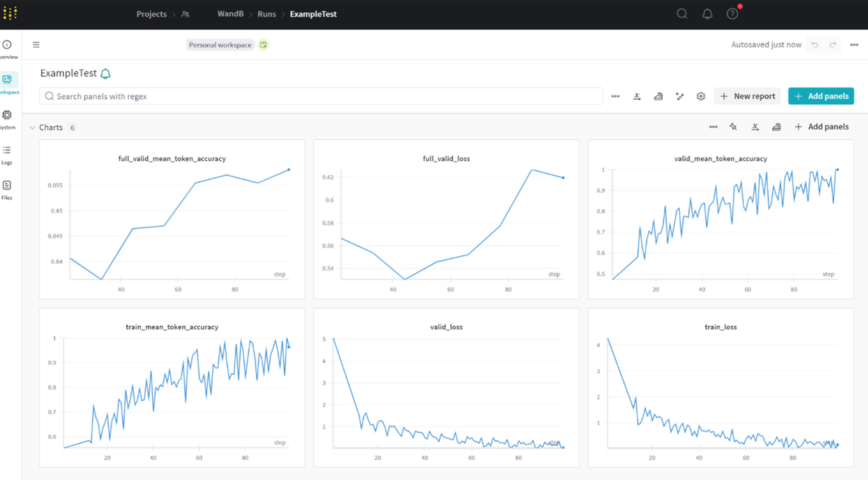Collapse the Charts section chevron
This screenshot has width=868, height=480.
click(x=32, y=127)
